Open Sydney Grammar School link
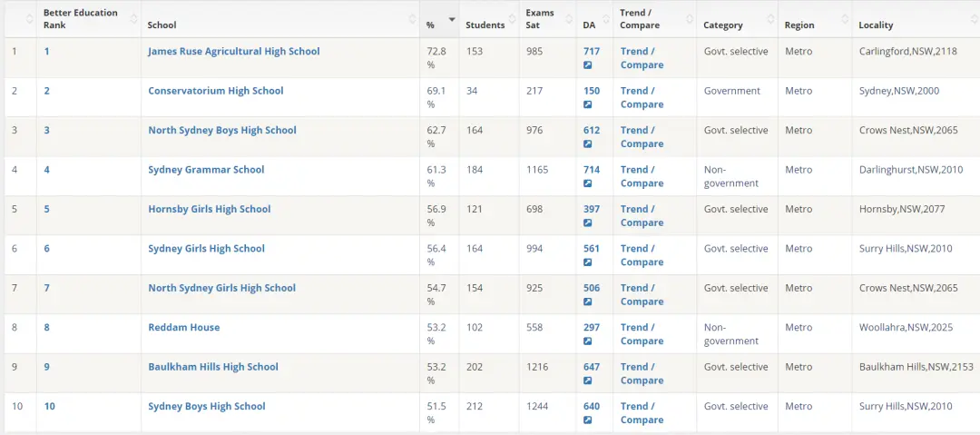The image size is (980, 435). [206, 170]
